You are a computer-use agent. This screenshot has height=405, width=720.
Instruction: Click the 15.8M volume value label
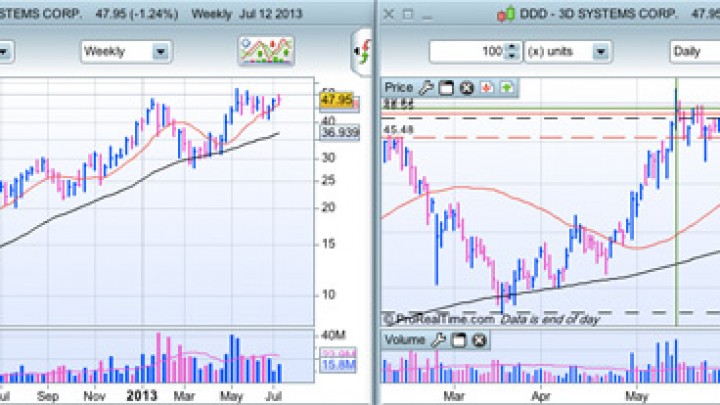338,365
